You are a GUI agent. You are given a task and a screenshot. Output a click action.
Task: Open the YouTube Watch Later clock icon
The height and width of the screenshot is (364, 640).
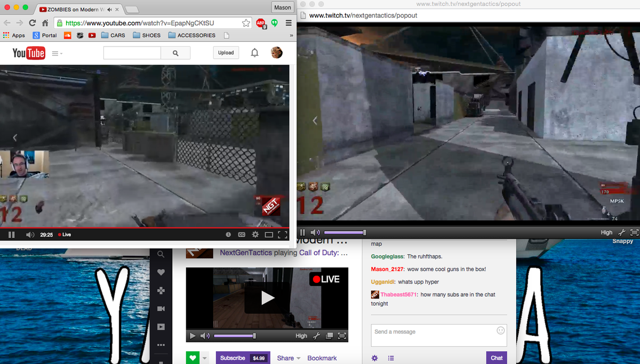click(228, 234)
